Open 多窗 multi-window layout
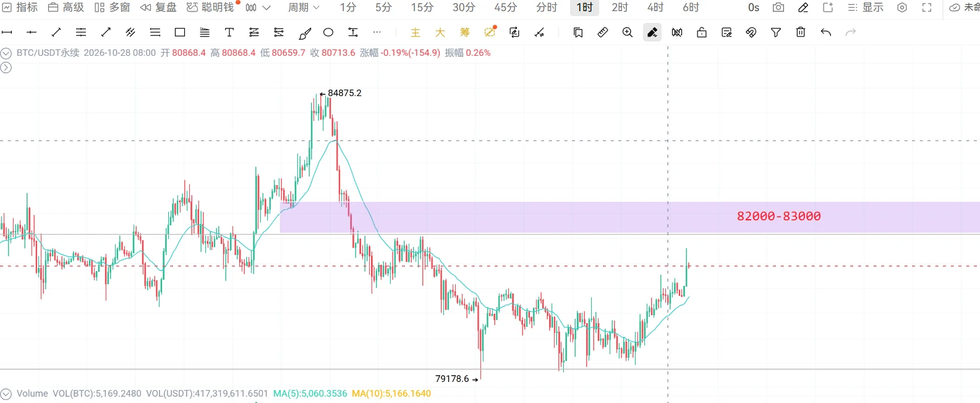Viewport: 980px width, 403px height. pyautogui.click(x=113, y=7)
